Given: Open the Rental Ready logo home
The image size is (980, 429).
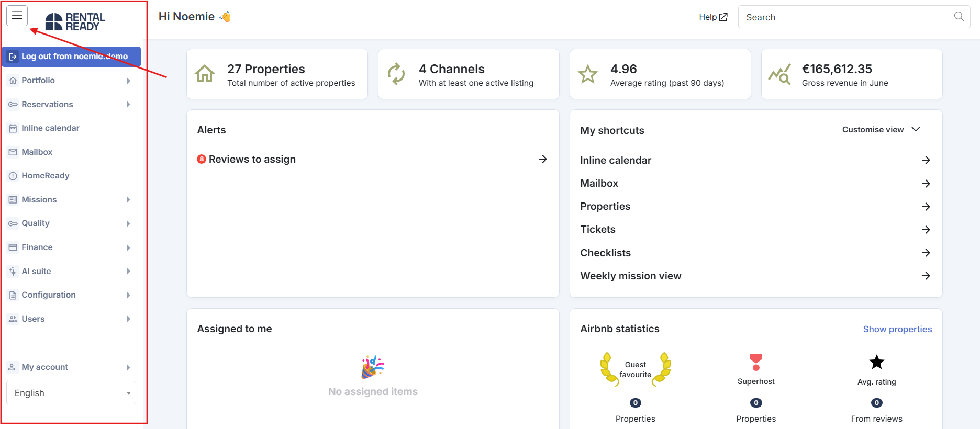Looking at the screenshot, I should pyautogui.click(x=75, y=22).
